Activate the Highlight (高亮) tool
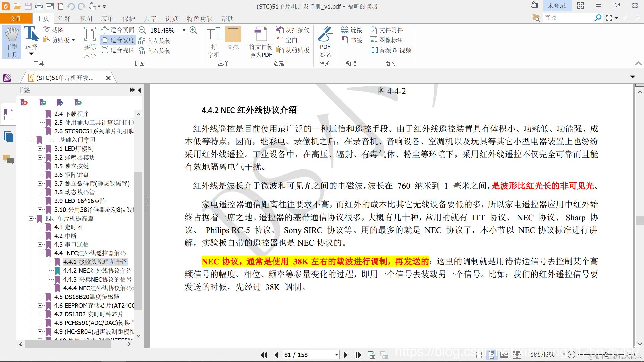 coord(233,38)
